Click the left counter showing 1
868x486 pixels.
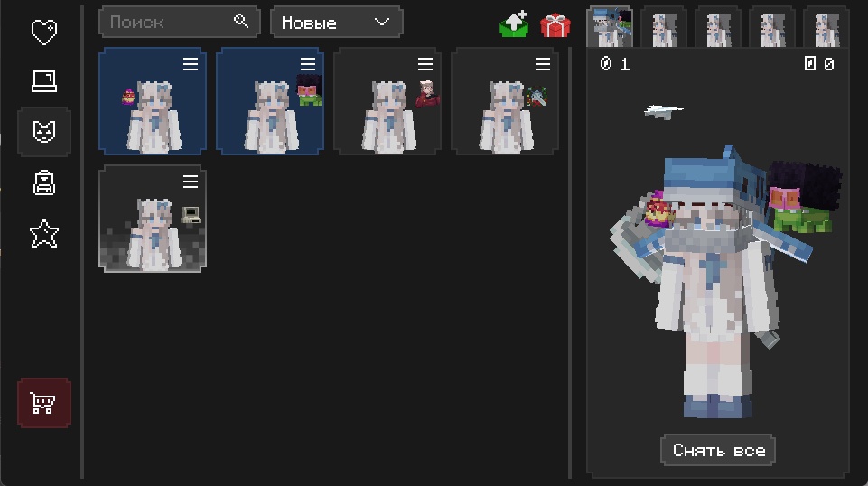pos(615,64)
